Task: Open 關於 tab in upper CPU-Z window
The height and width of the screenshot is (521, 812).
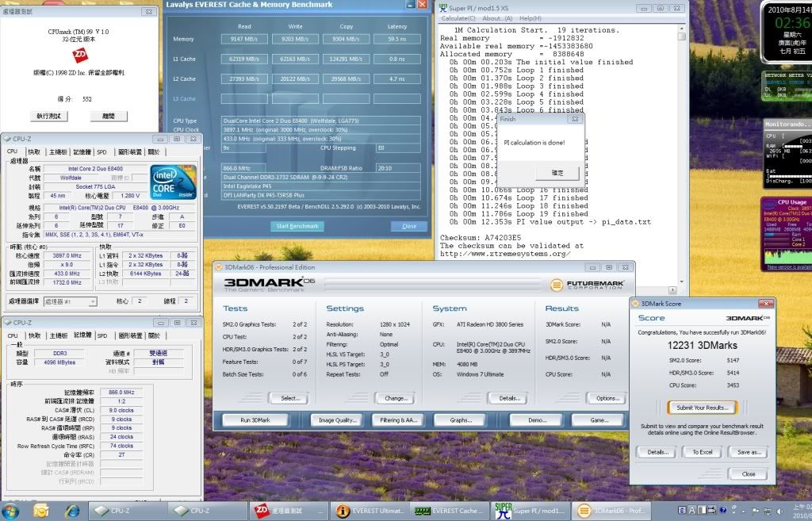Action: click(x=154, y=151)
